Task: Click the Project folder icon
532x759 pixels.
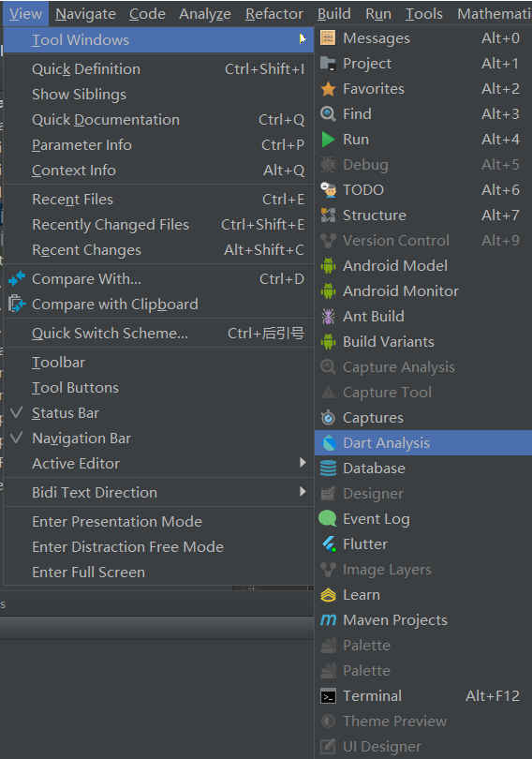Action: coord(328,64)
